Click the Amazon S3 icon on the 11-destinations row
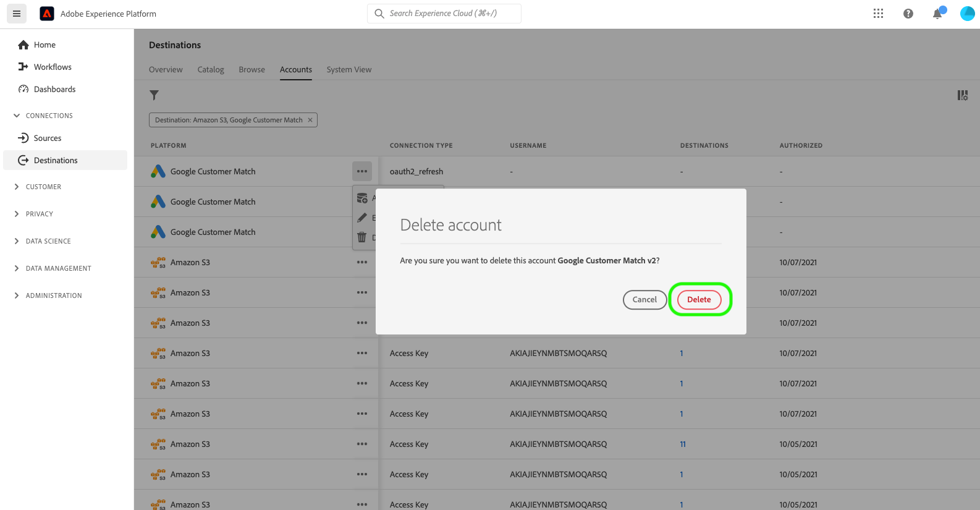The width and height of the screenshot is (980, 510). click(158, 444)
